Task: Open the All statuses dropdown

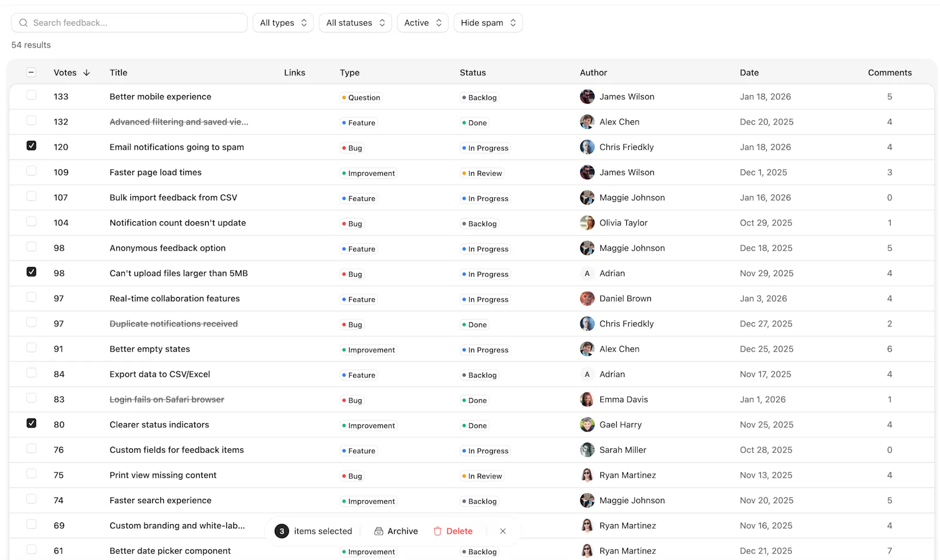Action: (x=355, y=23)
